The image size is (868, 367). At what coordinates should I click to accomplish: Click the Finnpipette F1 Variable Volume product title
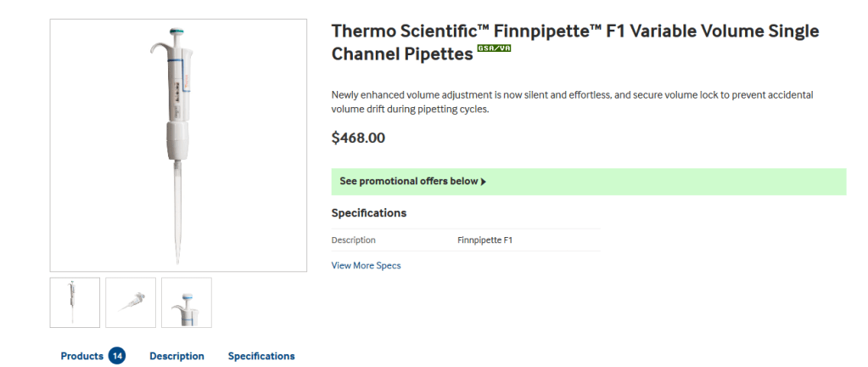[574, 42]
